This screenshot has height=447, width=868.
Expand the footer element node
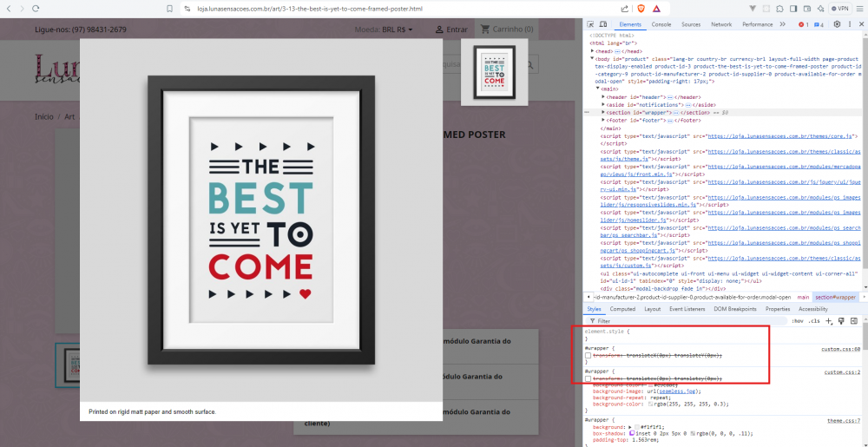pos(603,120)
